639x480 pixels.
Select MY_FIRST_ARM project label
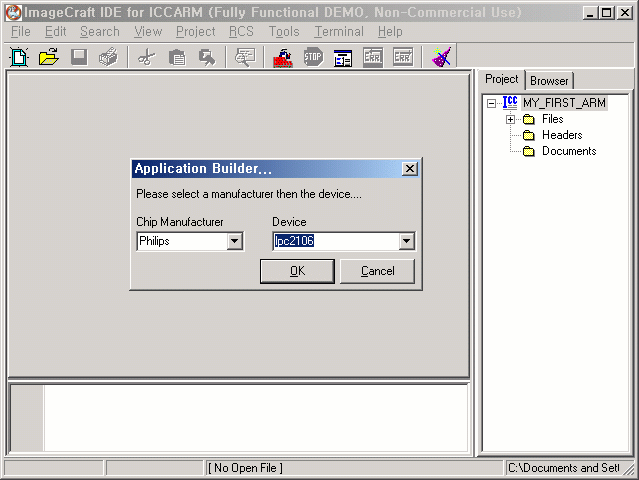click(564, 103)
